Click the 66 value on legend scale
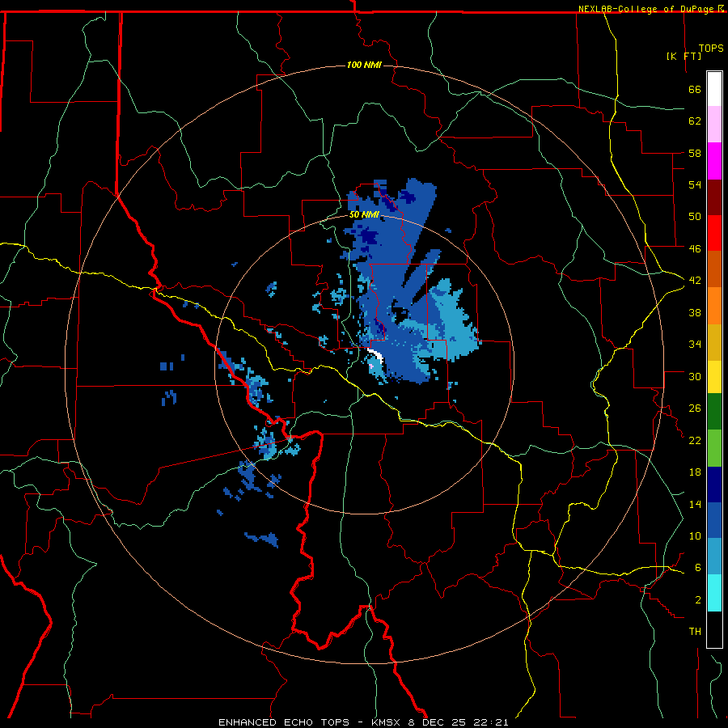This screenshot has height=728, width=728. 695,89
